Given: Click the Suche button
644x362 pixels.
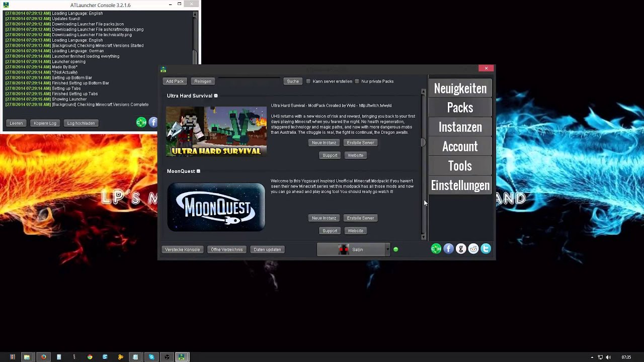Looking at the screenshot, I should pos(293,81).
